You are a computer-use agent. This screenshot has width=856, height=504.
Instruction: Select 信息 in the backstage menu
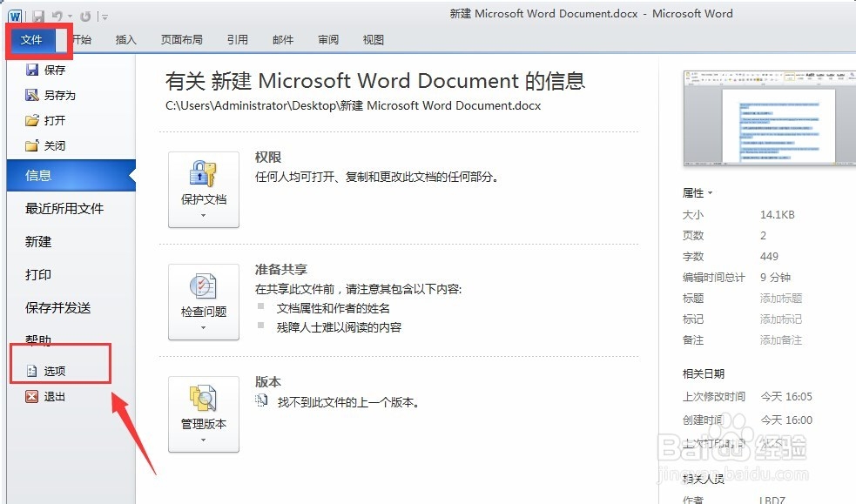[71, 175]
